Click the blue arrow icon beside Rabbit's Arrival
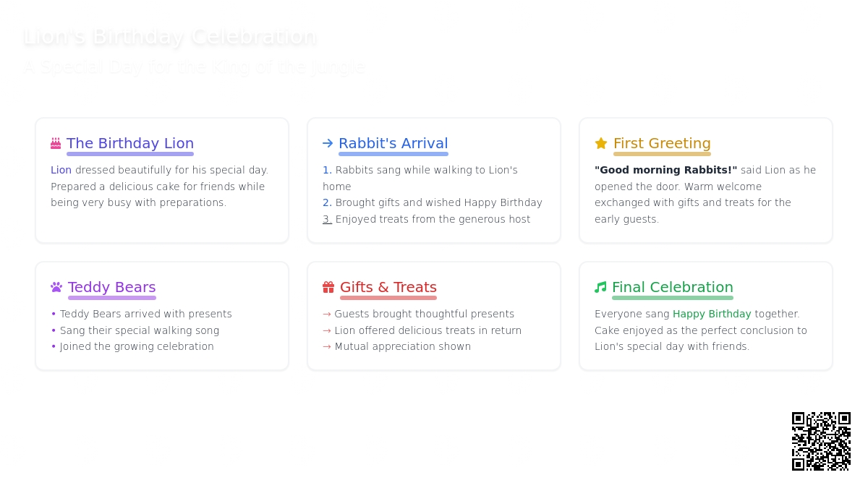868x488 pixels. (328, 143)
